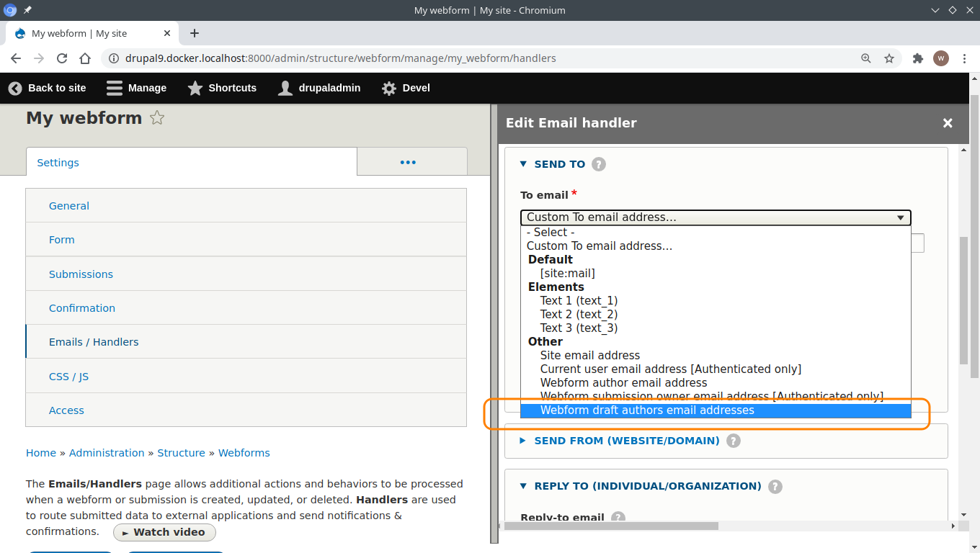Bookmark the page via the address bar star

[x=889, y=58]
